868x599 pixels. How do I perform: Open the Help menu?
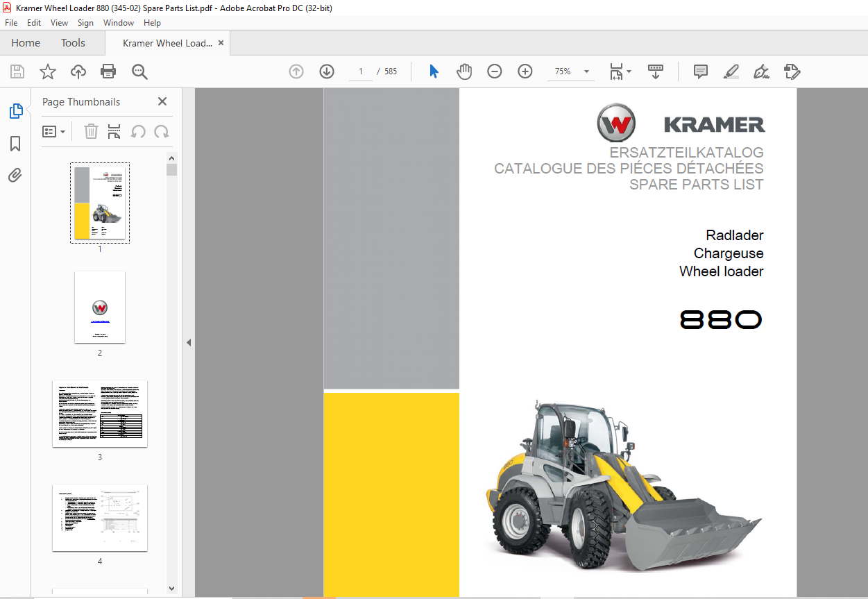(152, 23)
